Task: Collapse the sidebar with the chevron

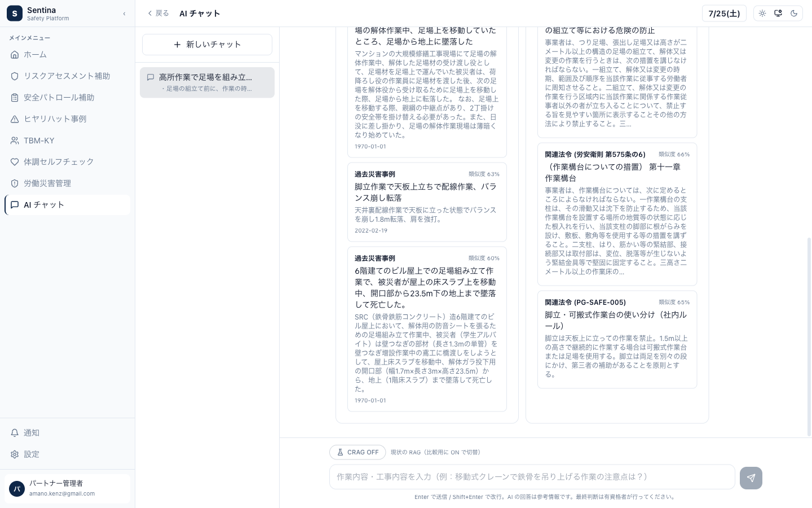Action: pyautogui.click(x=124, y=14)
